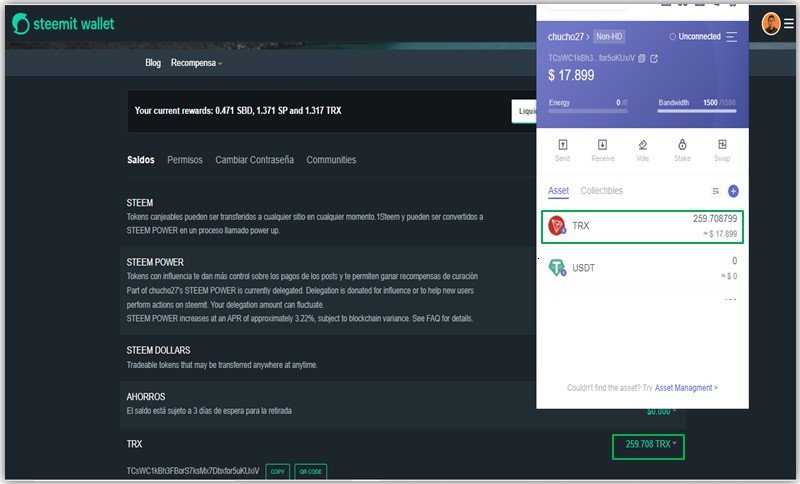Click the Bandwidth progress bar
800x484 pixels.
coord(697,111)
